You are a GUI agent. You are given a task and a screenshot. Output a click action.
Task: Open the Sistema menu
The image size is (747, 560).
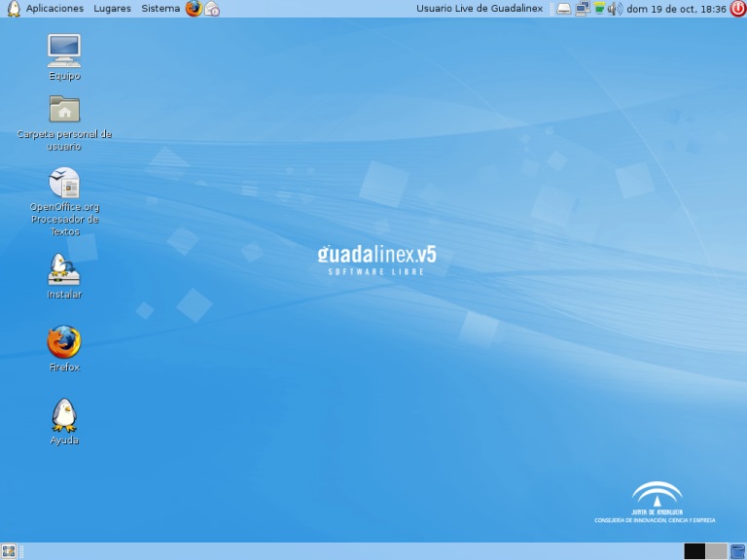coord(160,9)
